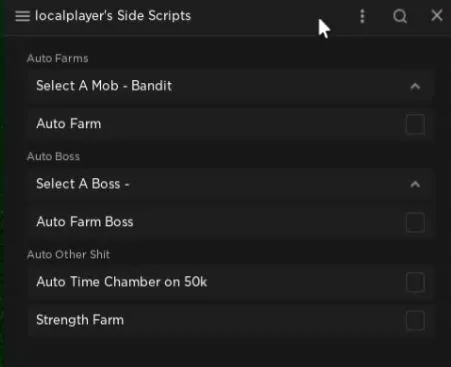Viewport: 451px width, 367px height.
Task: Click the Strength Farm label
Action: [x=80, y=320]
